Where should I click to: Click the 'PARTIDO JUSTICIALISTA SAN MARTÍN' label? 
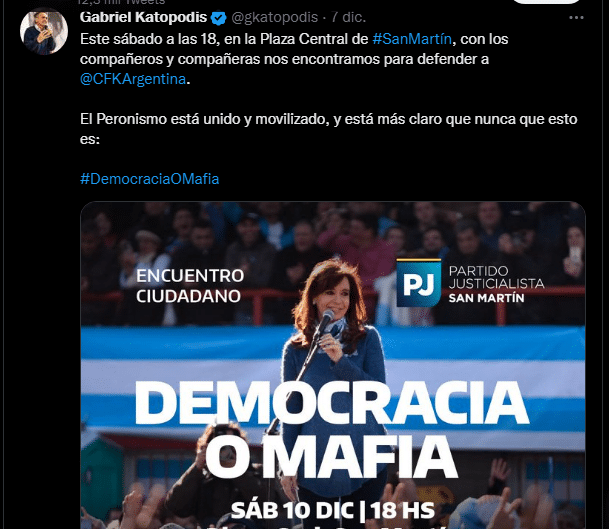click(x=496, y=284)
